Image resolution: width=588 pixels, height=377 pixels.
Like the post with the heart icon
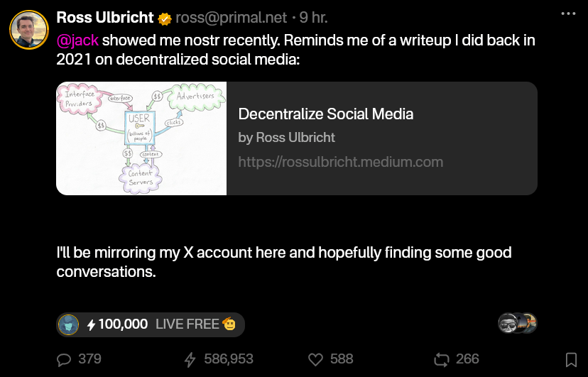pyautogui.click(x=316, y=359)
